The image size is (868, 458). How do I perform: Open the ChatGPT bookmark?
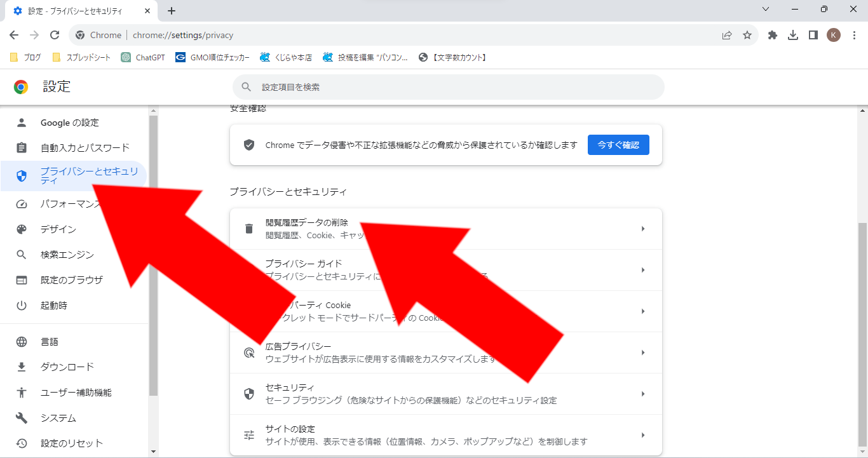pos(143,57)
